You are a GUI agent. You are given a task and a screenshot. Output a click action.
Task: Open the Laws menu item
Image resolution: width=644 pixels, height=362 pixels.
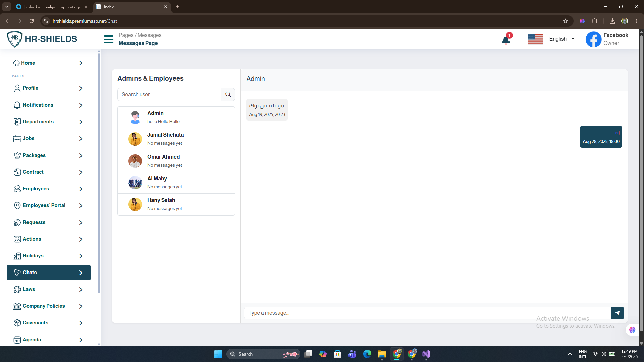pos(29,289)
